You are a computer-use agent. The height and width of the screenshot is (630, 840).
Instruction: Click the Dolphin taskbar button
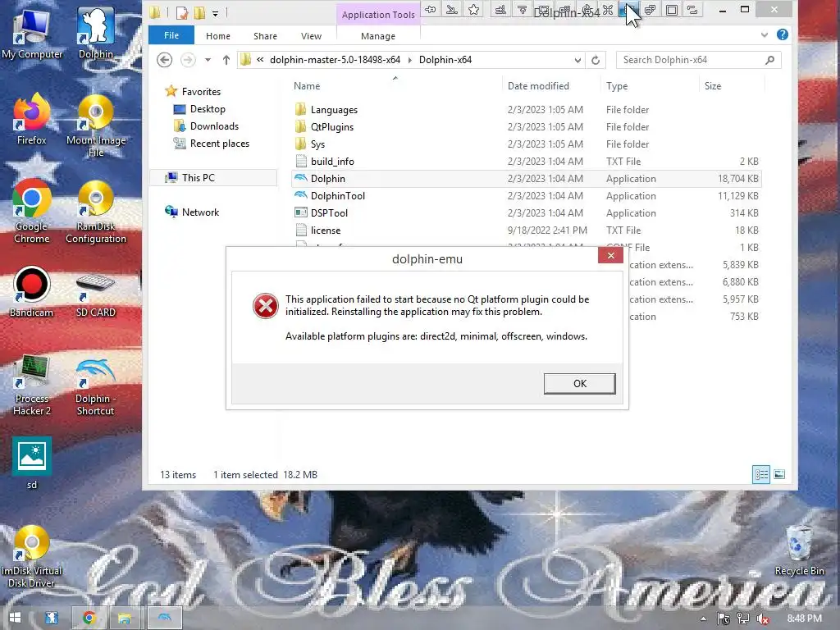point(165,618)
